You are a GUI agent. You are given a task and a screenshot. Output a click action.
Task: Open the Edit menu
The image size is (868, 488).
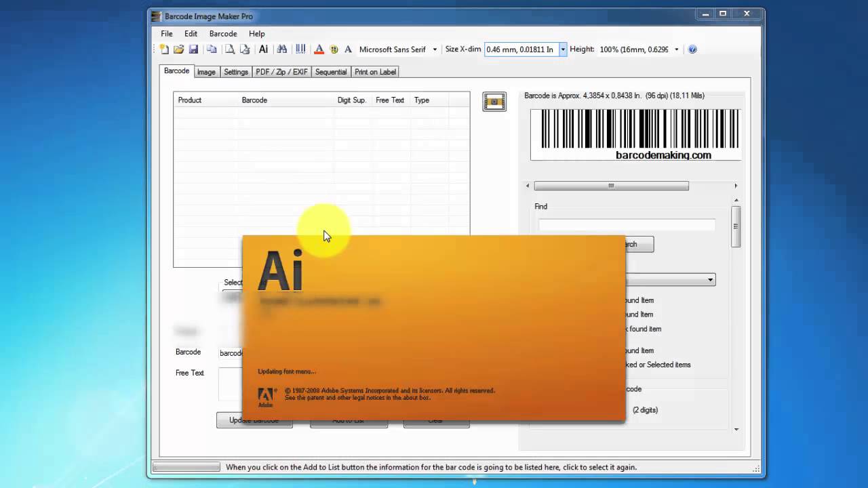(191, 33)
